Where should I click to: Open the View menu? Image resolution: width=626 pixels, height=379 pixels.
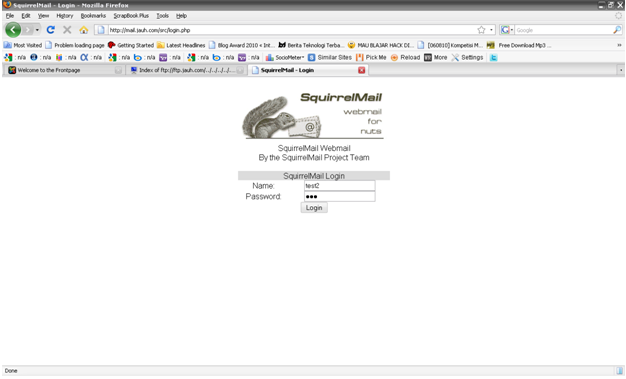(x=44, y=16)
